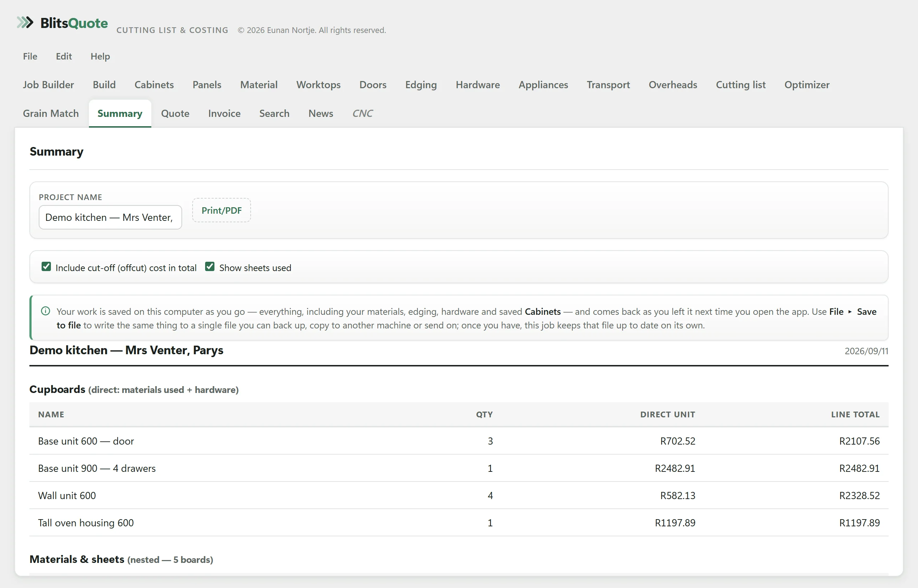Go to the Panels tab

coord(207,85)
